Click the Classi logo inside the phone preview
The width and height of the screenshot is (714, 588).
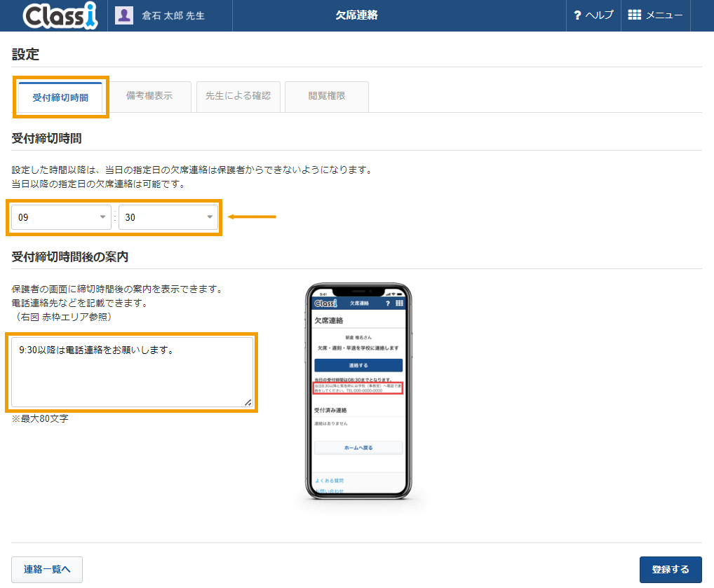point(325,303)
